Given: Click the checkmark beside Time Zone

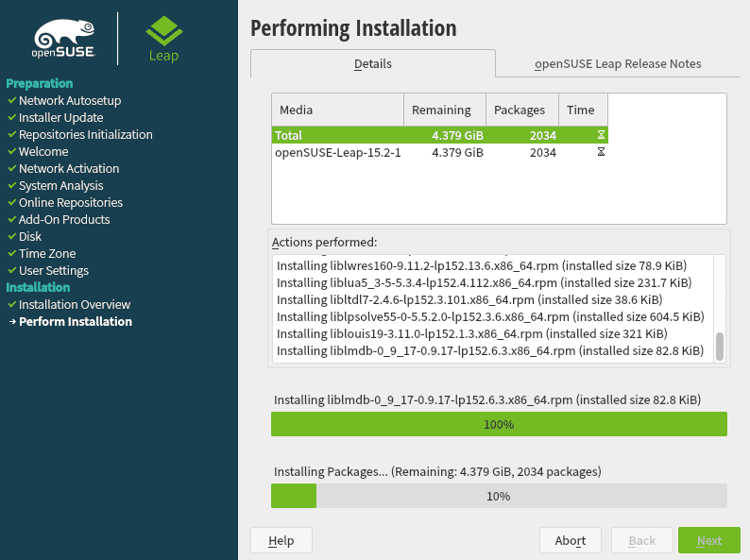Looking at the screenshot, I should coord(12,253).
